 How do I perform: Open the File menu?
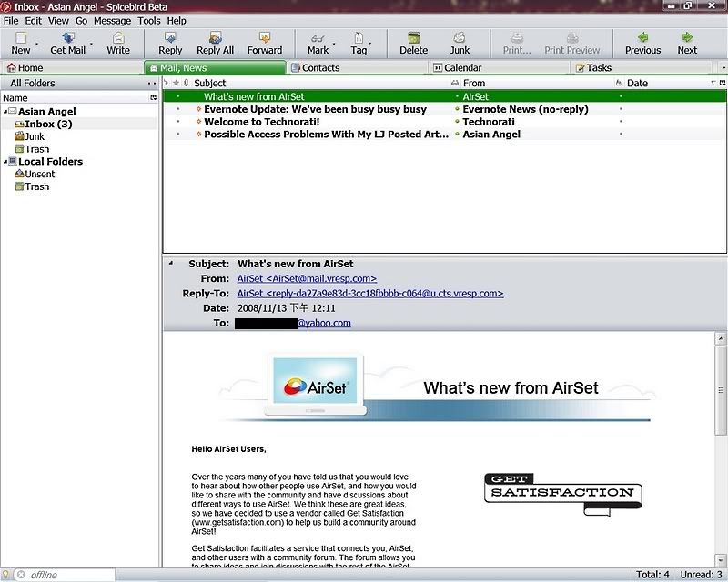[11, 21]
